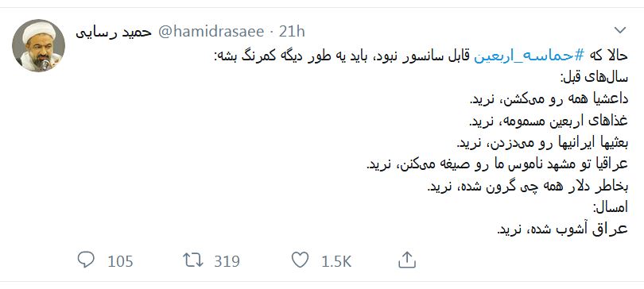Open the @hamidrasaee handle link
644x289 pixels.
[211, 32]
